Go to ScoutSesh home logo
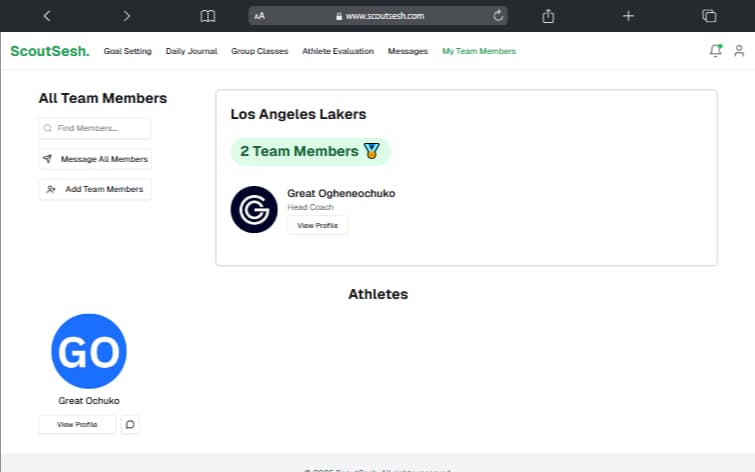 coord(49,51)
